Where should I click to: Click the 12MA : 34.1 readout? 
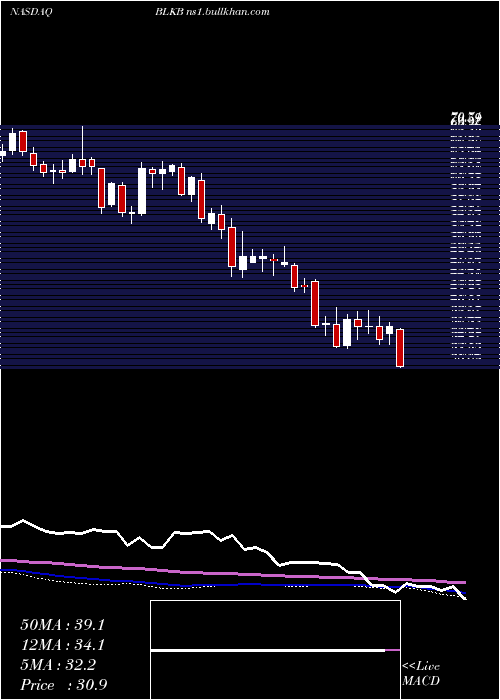[x=62, y=645]
